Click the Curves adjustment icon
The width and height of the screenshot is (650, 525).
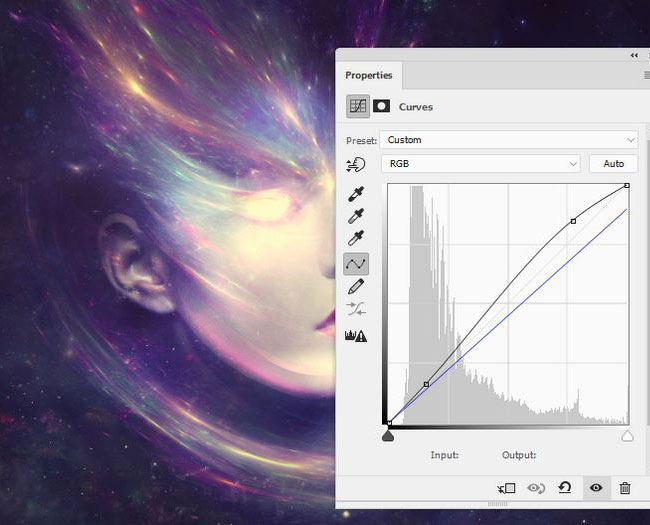pos(358,107)
